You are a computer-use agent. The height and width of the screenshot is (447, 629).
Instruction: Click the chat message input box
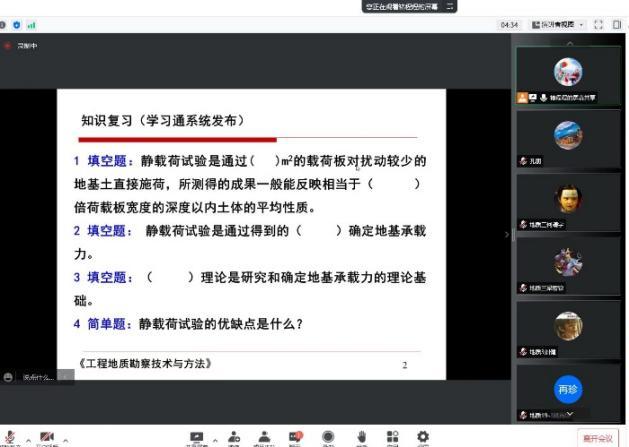(x=37, y=376)
